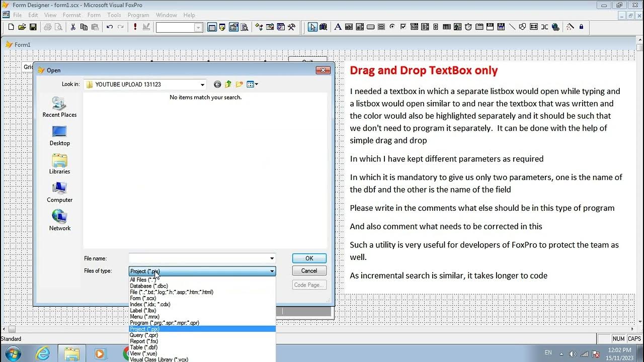Expand the File name combo box arrow

(x=272, y=258)
